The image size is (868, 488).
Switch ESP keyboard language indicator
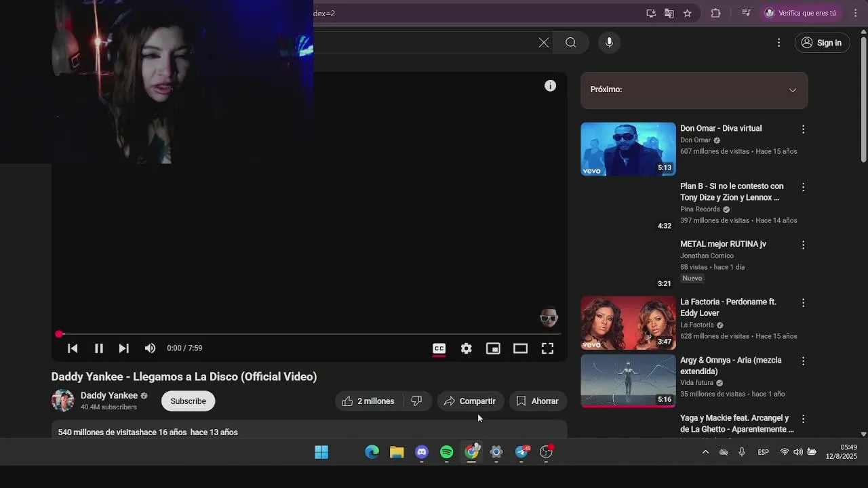[x=763, y=452]
